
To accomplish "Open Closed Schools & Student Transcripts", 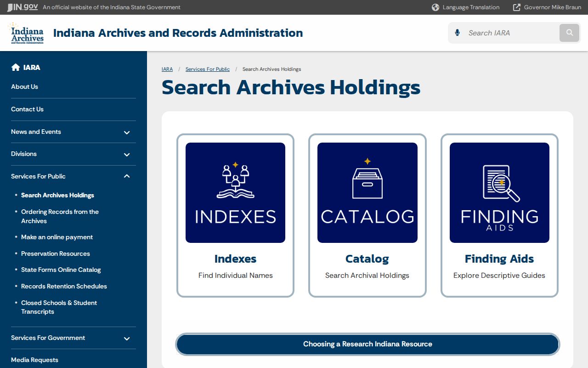I will pos(59,307).
